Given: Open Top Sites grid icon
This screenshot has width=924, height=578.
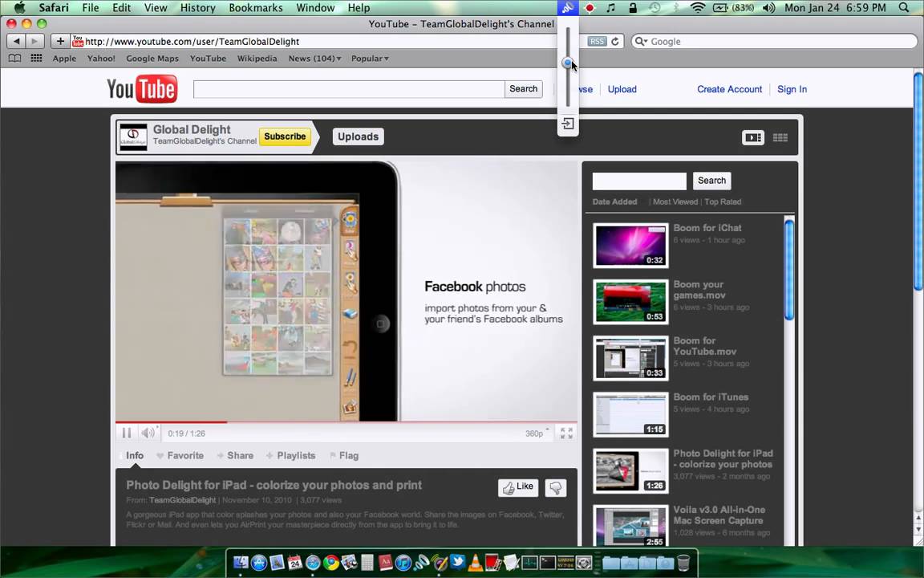Looking at the screenshot, I should [36, 58].
